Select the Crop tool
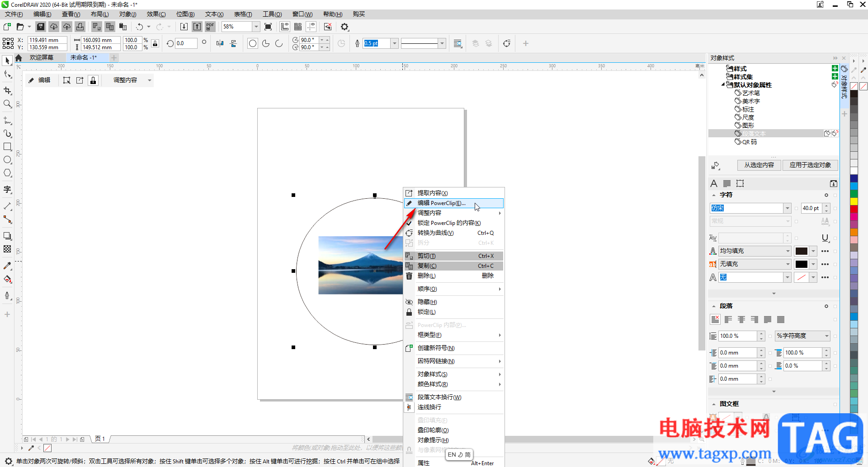 coord(7,90)
